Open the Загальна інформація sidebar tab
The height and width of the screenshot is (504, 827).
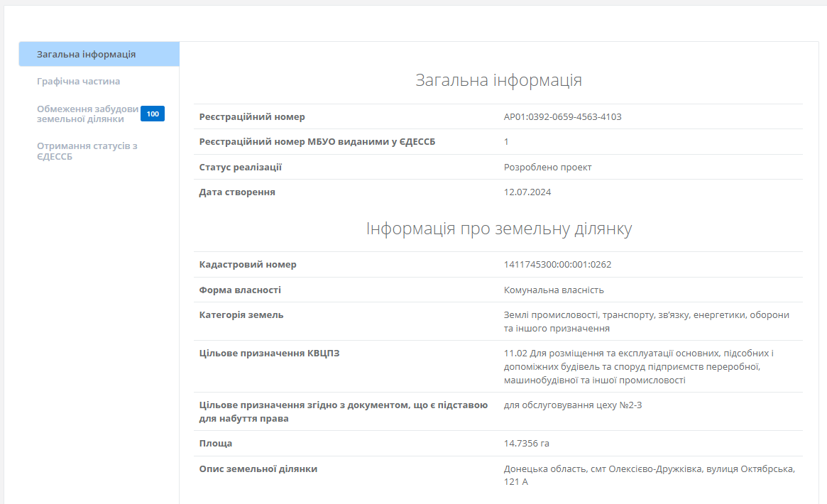click(x=87, y=55)
